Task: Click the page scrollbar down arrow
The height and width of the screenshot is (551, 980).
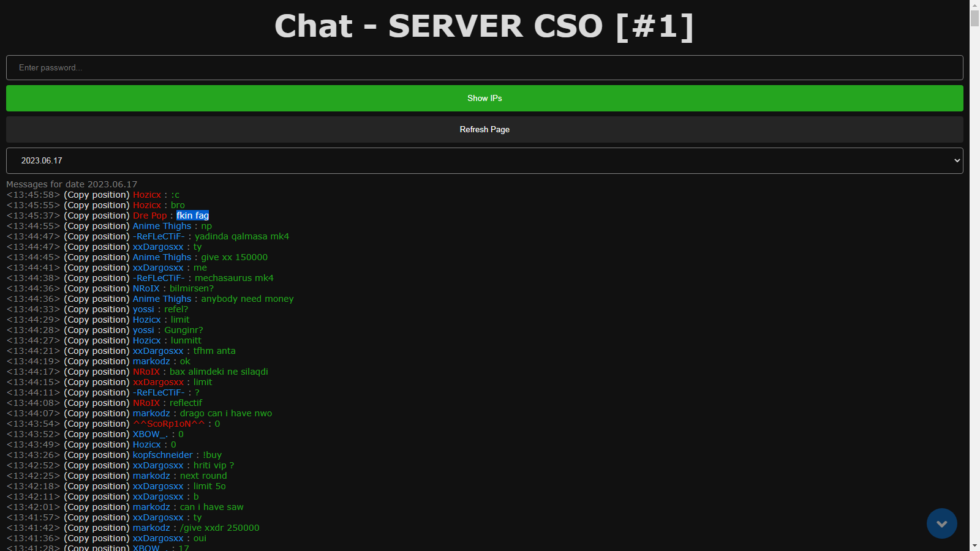Action: [x=974, y=545]
